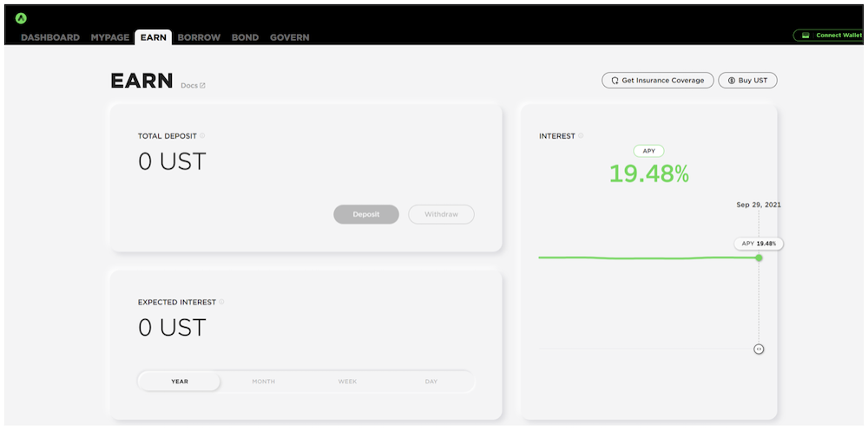Click the Withdraw button
The width and height of the screenshot is (868, 431).
click(x=441, y=214)
